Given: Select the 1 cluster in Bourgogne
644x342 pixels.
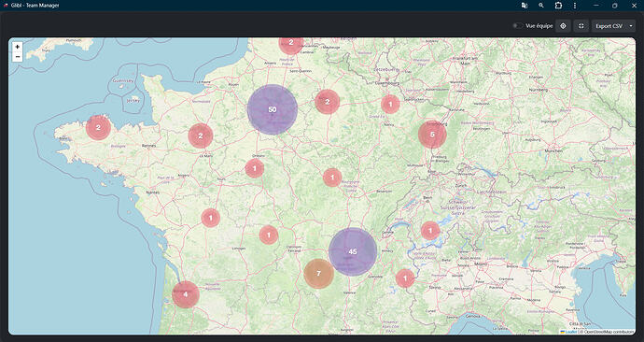Looking at the screenshot, I should (332, 178).
